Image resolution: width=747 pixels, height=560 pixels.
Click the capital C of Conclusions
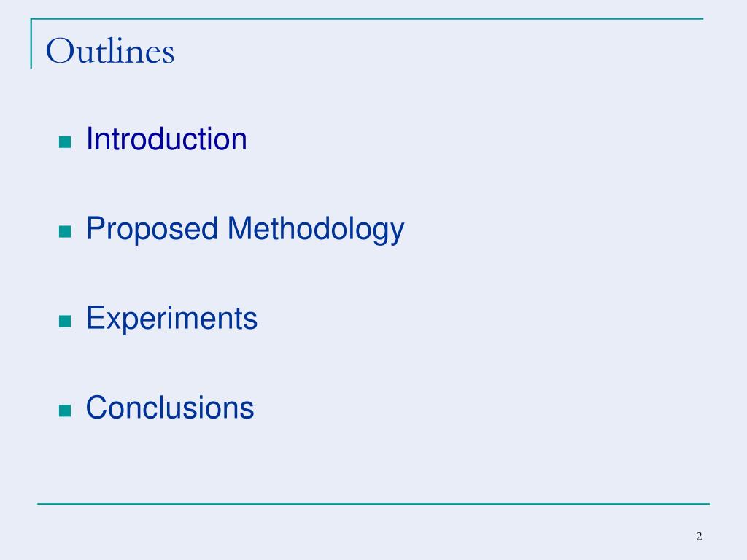pos(96,408)
